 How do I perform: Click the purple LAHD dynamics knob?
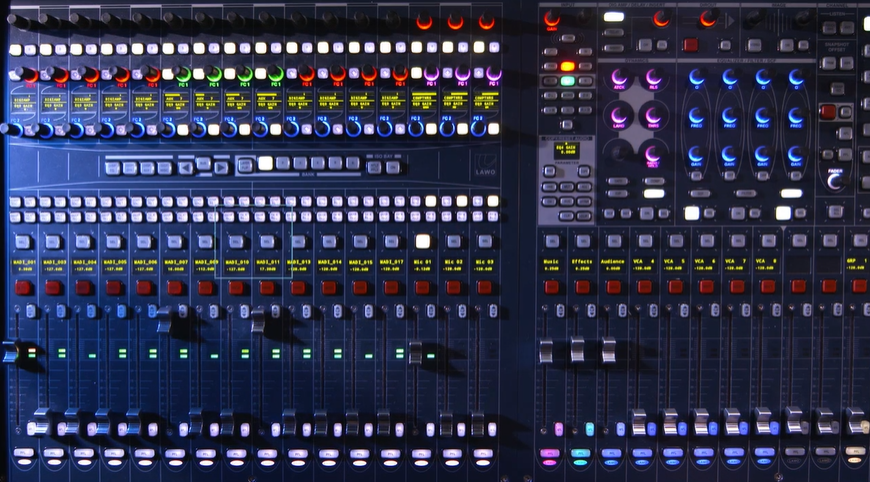620,116
